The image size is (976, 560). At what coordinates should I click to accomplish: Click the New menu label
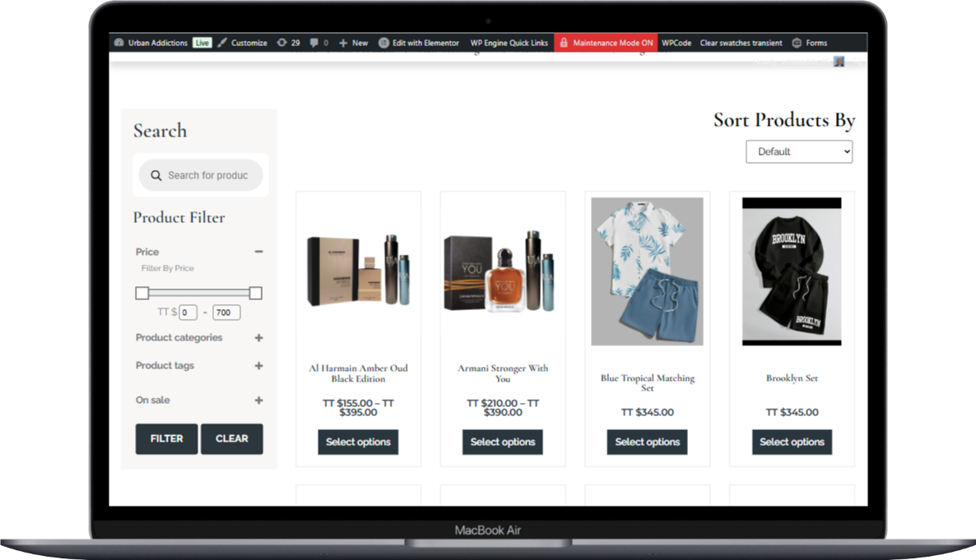pyautogui.click(x=360, y=43)
